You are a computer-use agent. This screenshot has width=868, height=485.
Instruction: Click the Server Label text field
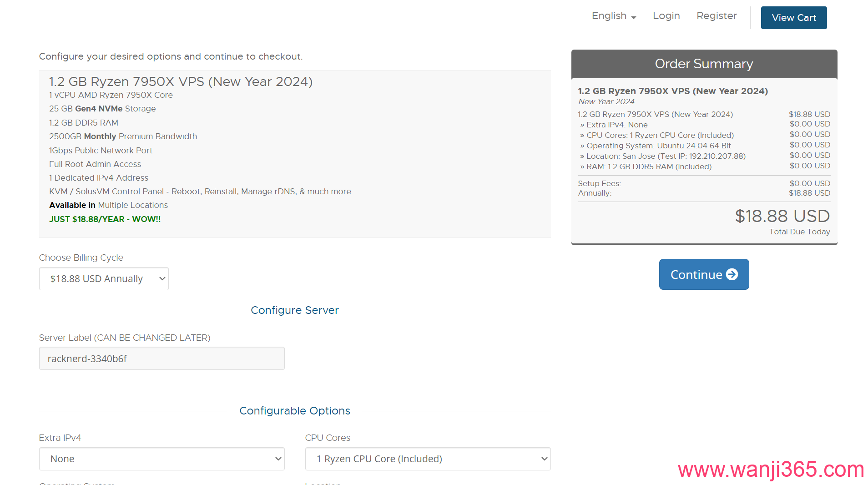coord(161,359)
